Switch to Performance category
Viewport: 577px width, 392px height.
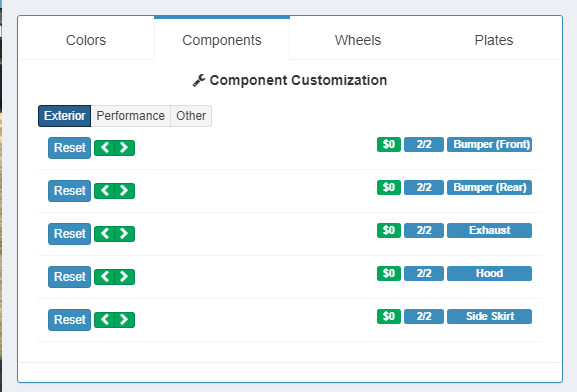[x=131, y=116]
